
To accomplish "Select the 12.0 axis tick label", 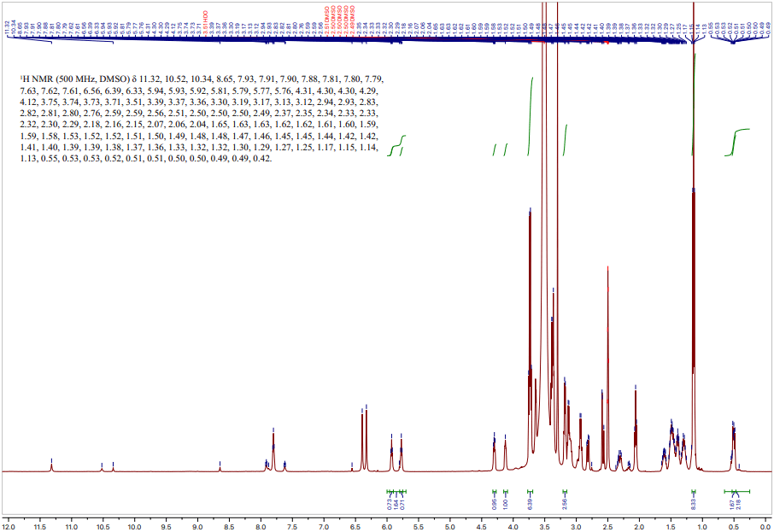I will [9, 525].
